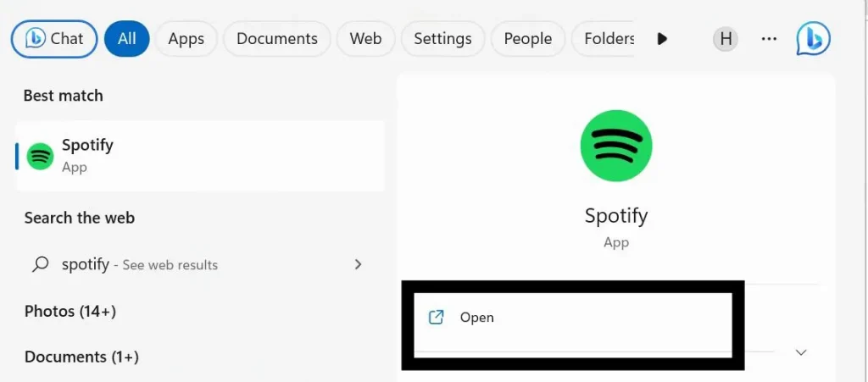This screenshot has width=868, height=382.
Task: Switch to the Folders filter
Action: coord(604,39)
